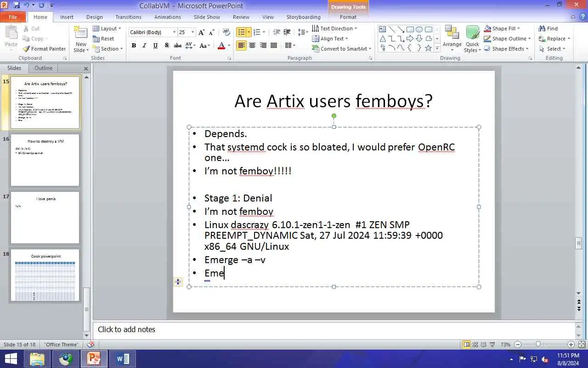This screenshot has width=588, height=368.
Task: Open File Explorer from taskbar
Action: 37,359
